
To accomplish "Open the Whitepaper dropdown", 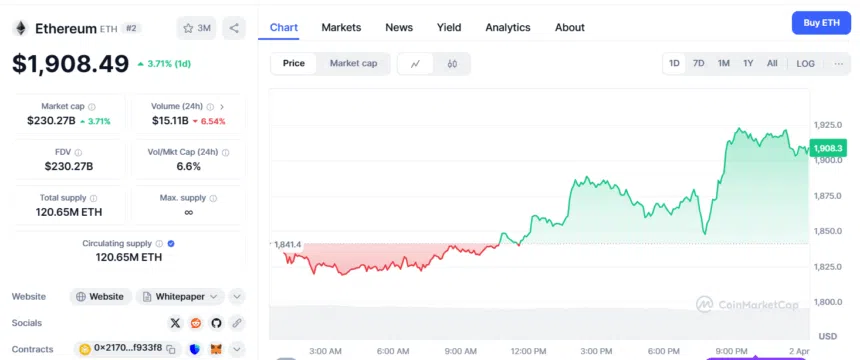I will tap(180, 297).
